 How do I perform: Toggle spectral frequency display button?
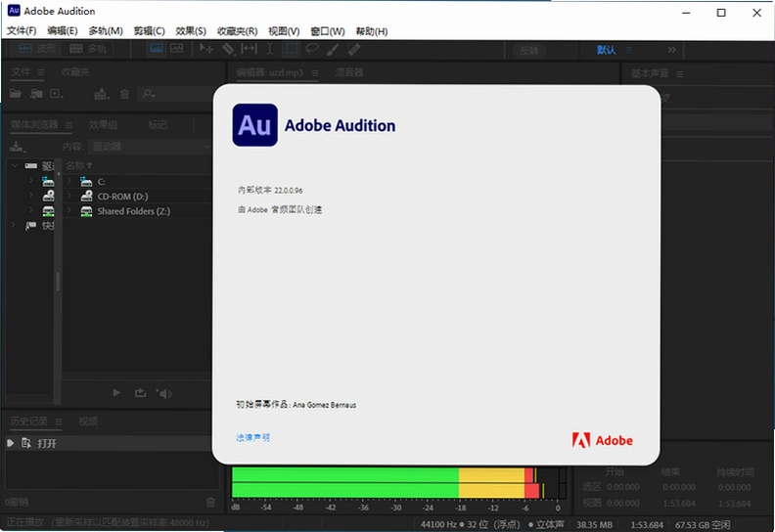[x=157, y=49]
